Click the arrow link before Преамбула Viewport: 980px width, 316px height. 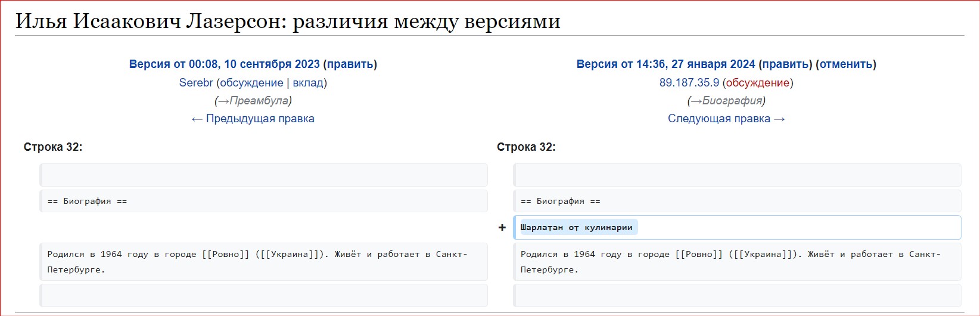pos(223,101)
